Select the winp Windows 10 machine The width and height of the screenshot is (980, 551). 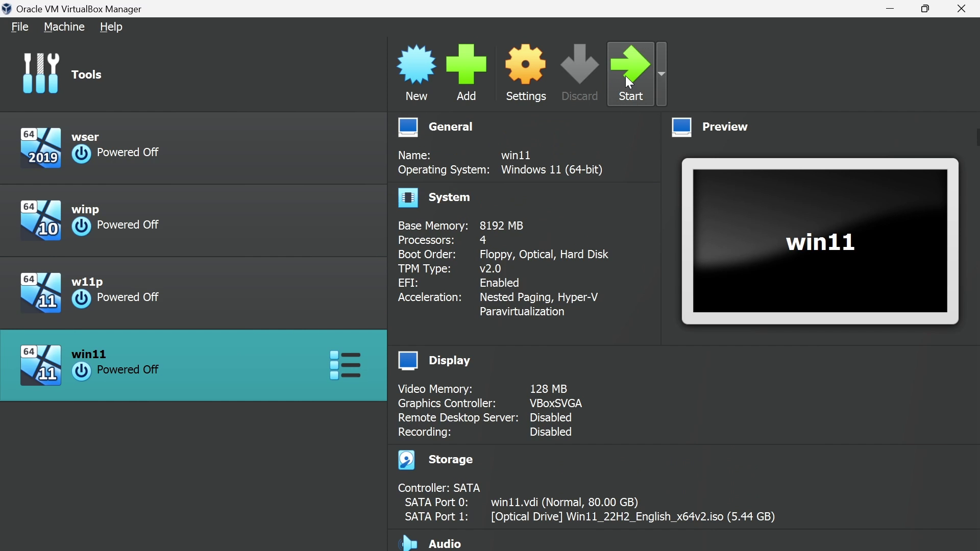[193, 220]
